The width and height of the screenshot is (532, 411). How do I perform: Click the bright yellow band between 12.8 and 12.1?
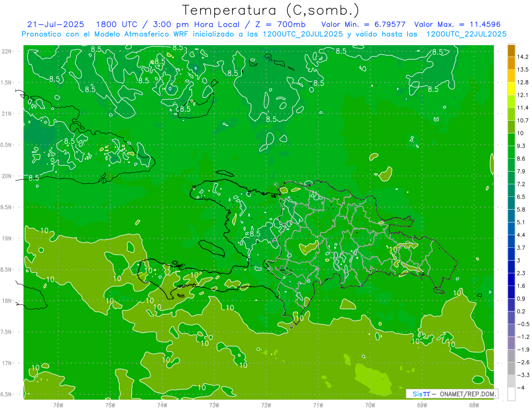511,89
